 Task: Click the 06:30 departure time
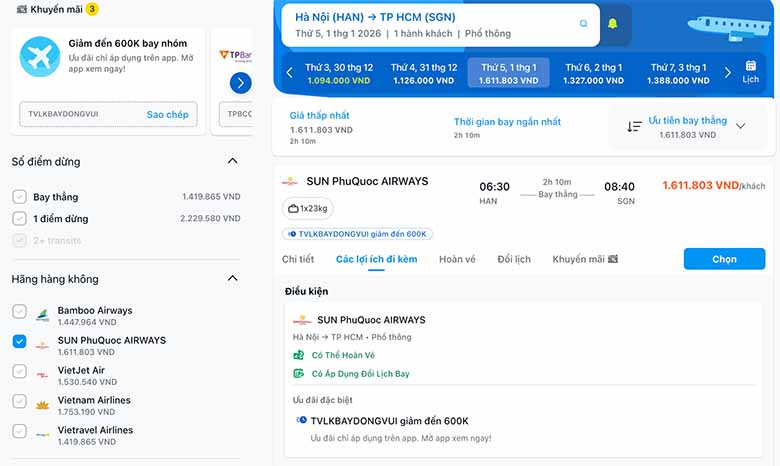point(494,186)
